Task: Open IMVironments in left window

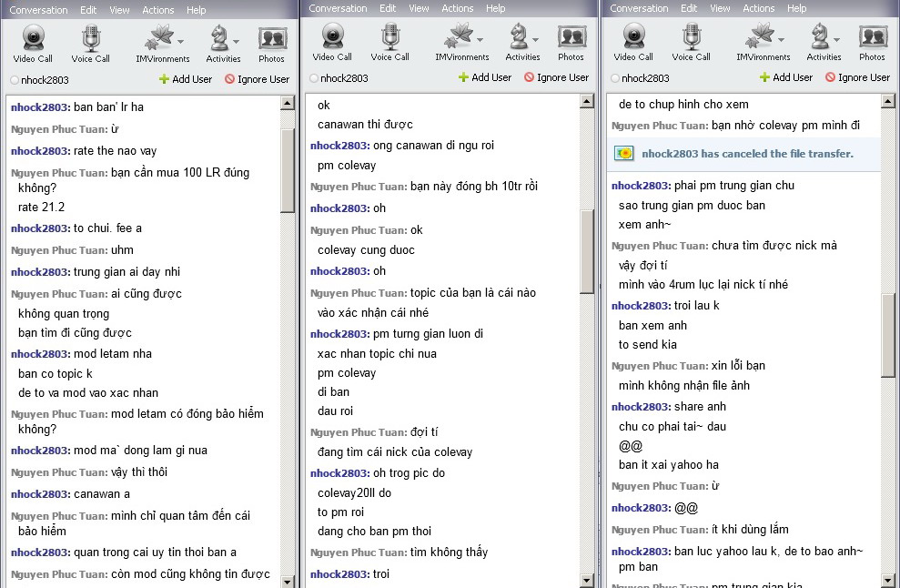Action: pos(162,44)
